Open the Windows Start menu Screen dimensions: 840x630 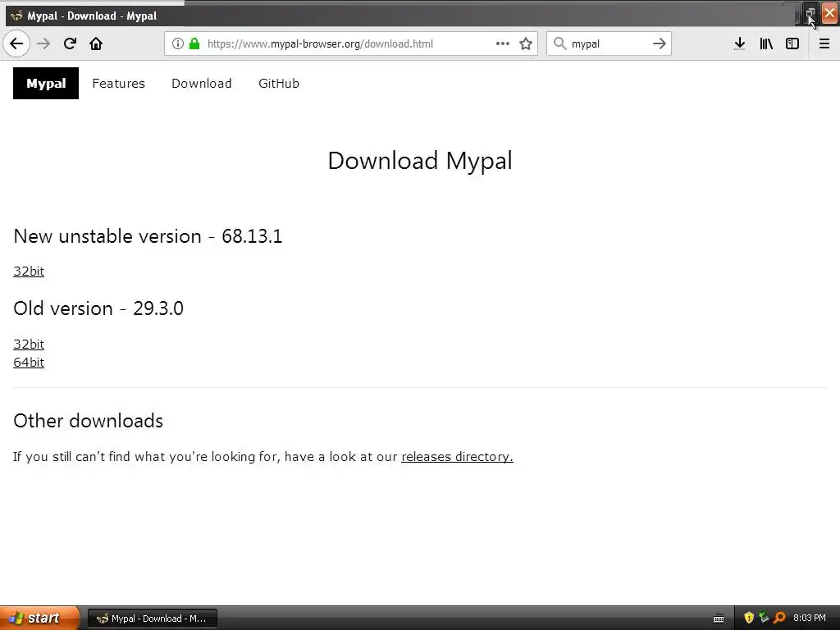coord(39,618)
